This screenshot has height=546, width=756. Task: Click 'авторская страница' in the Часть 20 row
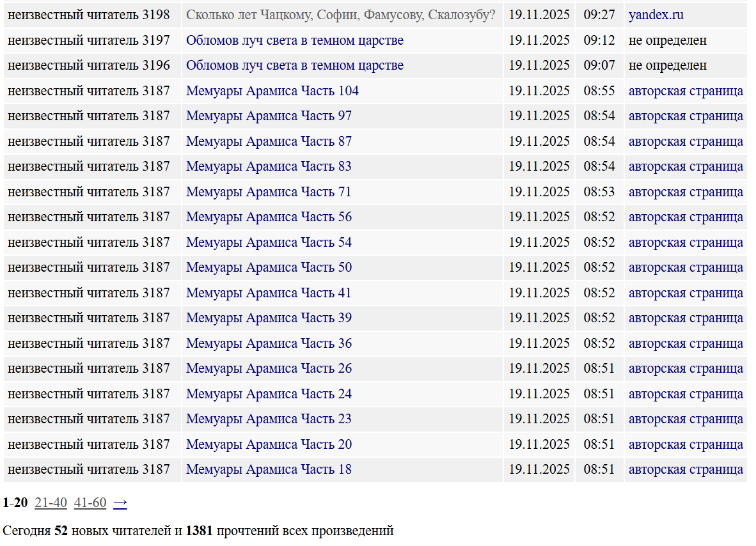click(x=686, y=445)
